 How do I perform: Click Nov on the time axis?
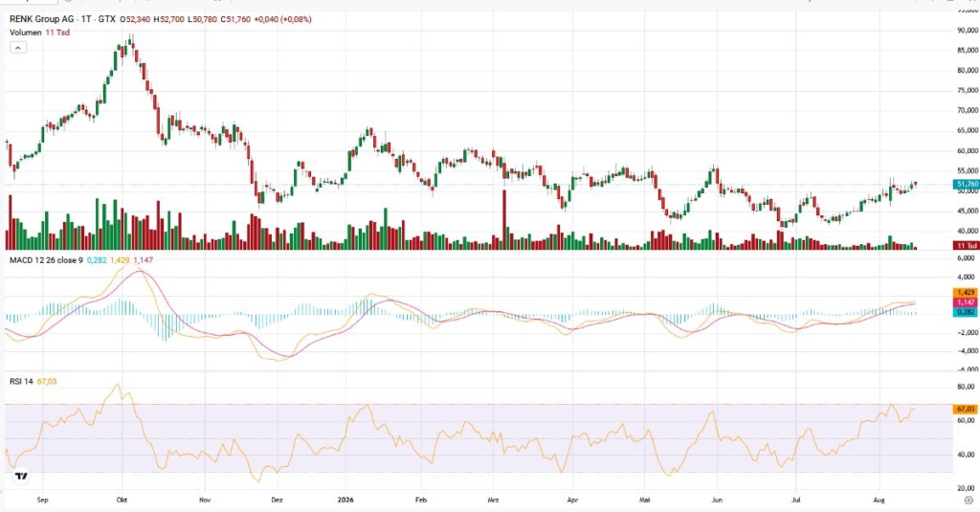[x=205, y=501]
